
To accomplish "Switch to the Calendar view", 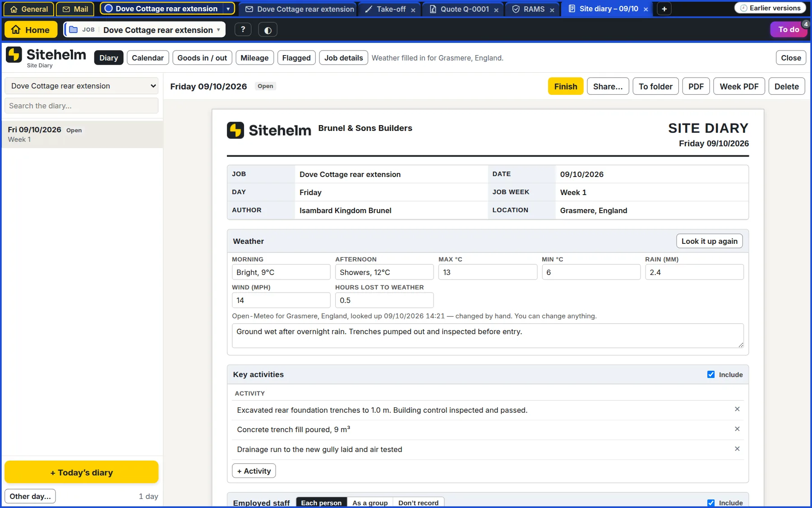I will click(x=148, y=58).
